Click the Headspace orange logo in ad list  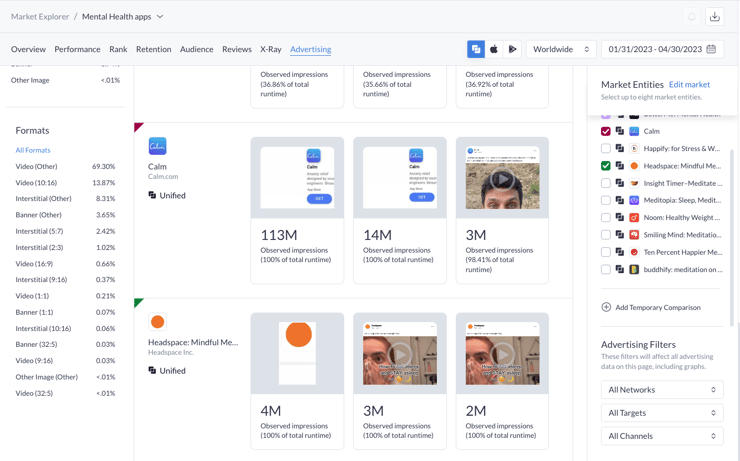157,322
